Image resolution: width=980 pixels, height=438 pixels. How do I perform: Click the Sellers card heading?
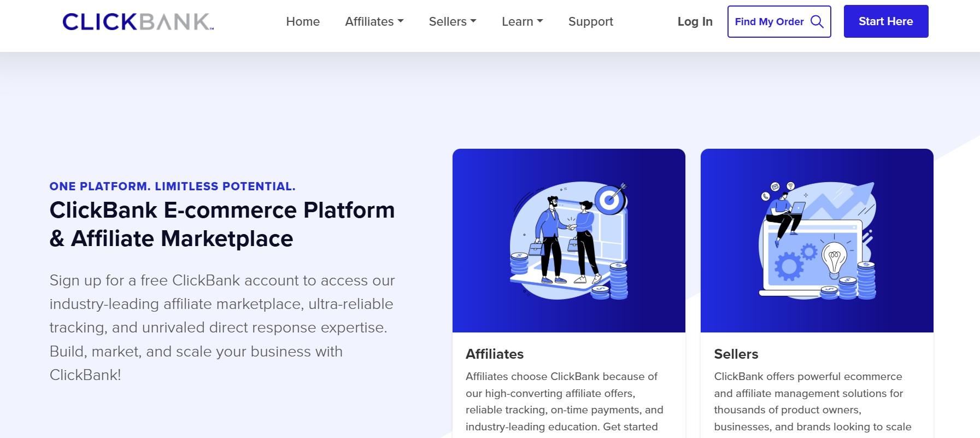point(736,354)
